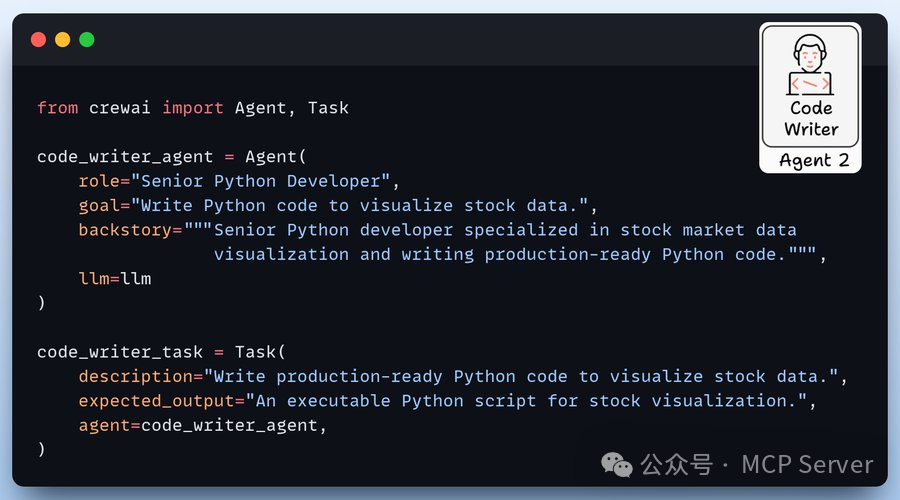
Task: Click the goal="Write Python code..." line
Action: (x=338, y=206)
